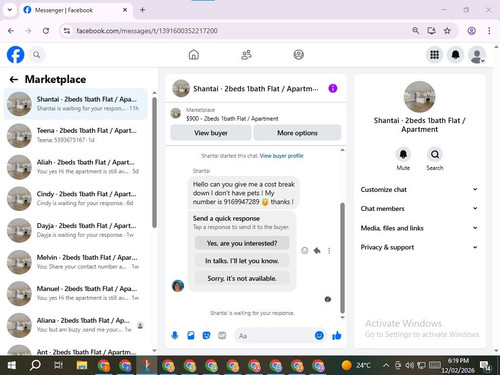The image size is (500, 375).
Task: Choose a GIF with the GIF icon
Action: tap(222, 335)
